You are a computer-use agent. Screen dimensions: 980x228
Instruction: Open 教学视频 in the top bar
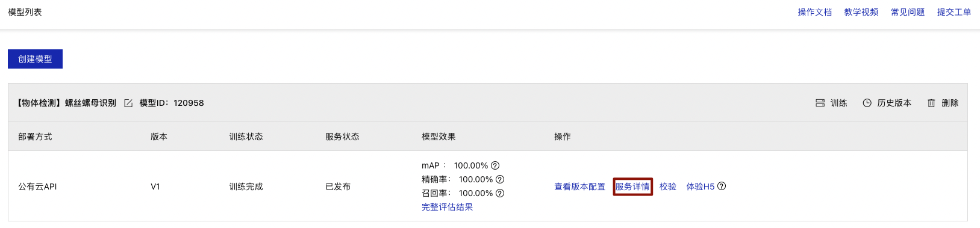coord(861,12)
